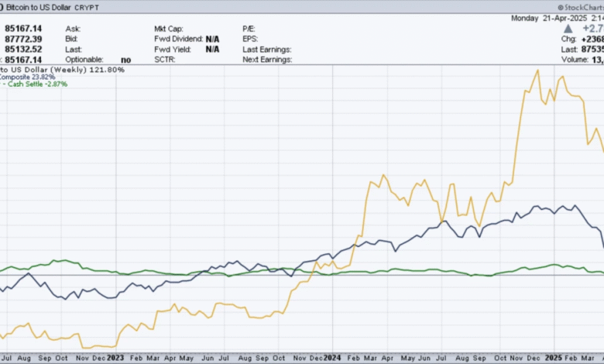Click the 'Chg:' label
The image size is (604, 364).
click(x=568, y=39)
